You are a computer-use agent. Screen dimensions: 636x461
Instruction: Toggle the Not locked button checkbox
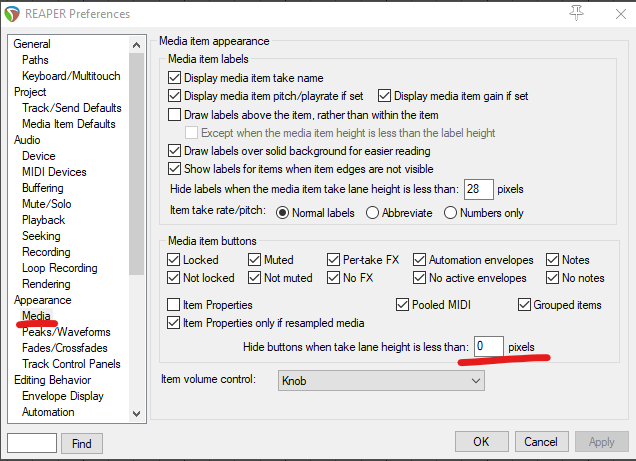(174, 278)
